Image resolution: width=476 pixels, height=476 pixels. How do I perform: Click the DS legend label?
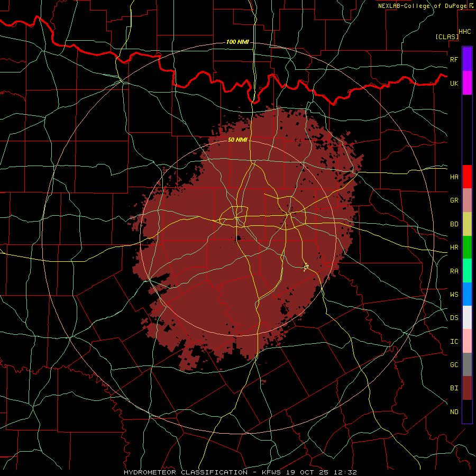click(454, 318)
